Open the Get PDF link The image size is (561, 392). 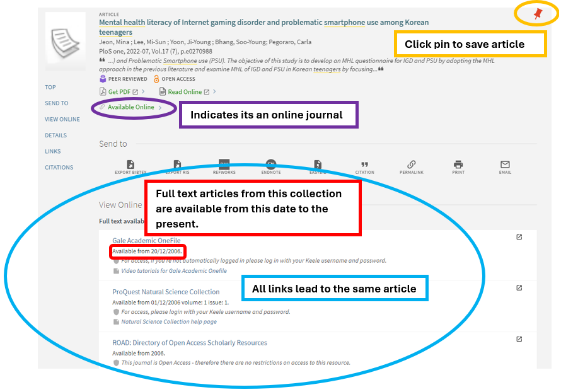[119, 92]
